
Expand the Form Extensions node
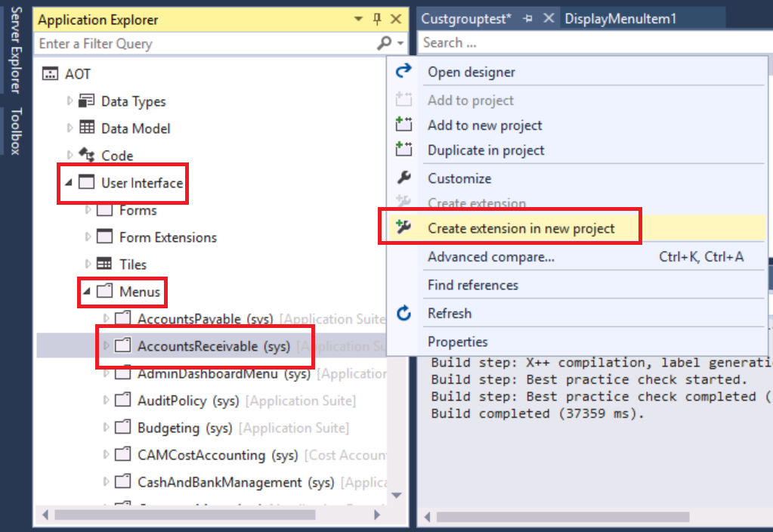coord(88,237)
